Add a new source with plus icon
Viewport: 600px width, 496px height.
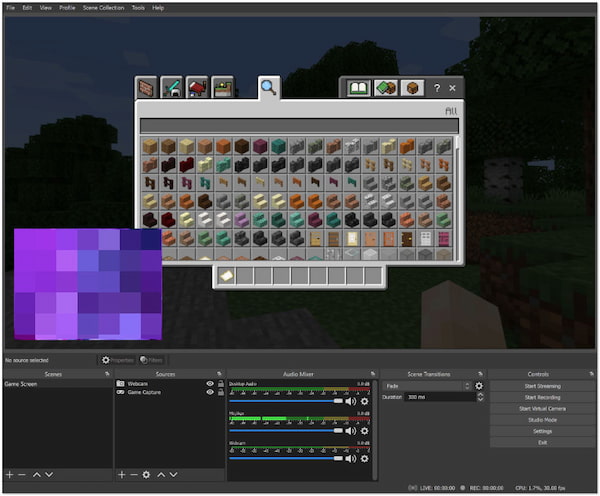pos(122,474)
